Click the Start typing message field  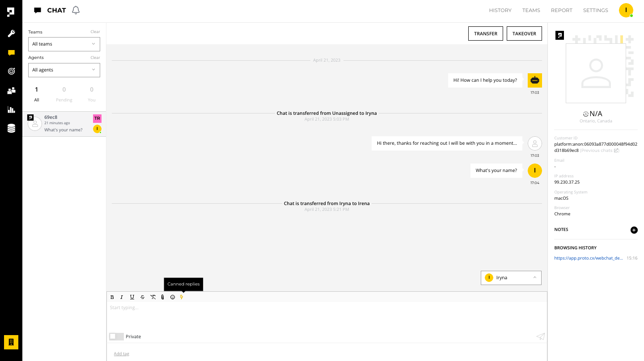326,315
